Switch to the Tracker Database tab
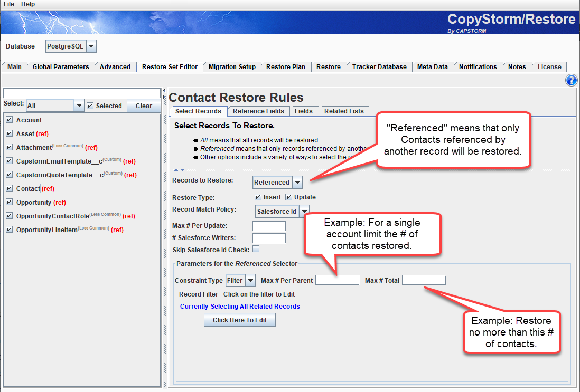The width and height of the screenshot is (580, 392). point(379,67)
